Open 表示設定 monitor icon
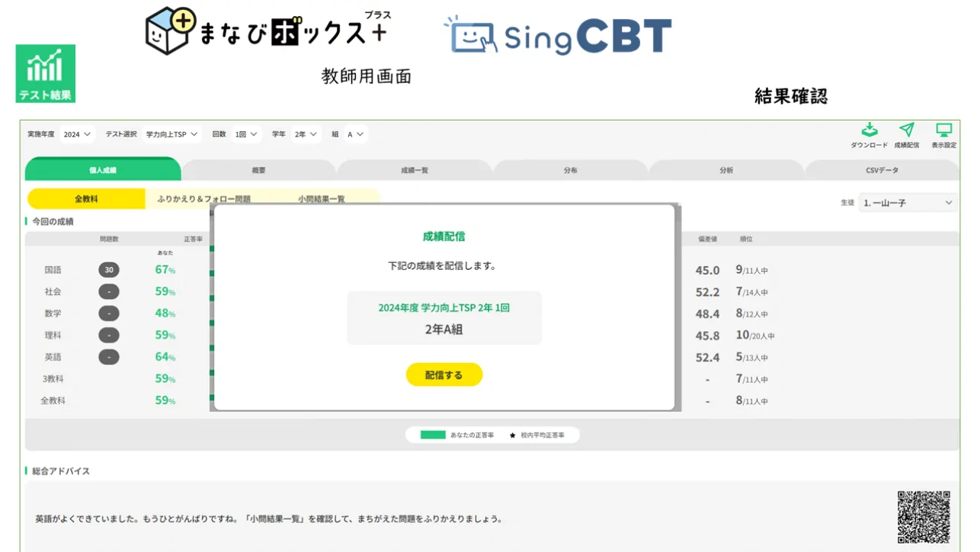The height and width of the screenshot is (552, 980). pyautogui.click(x=943, y=130)
